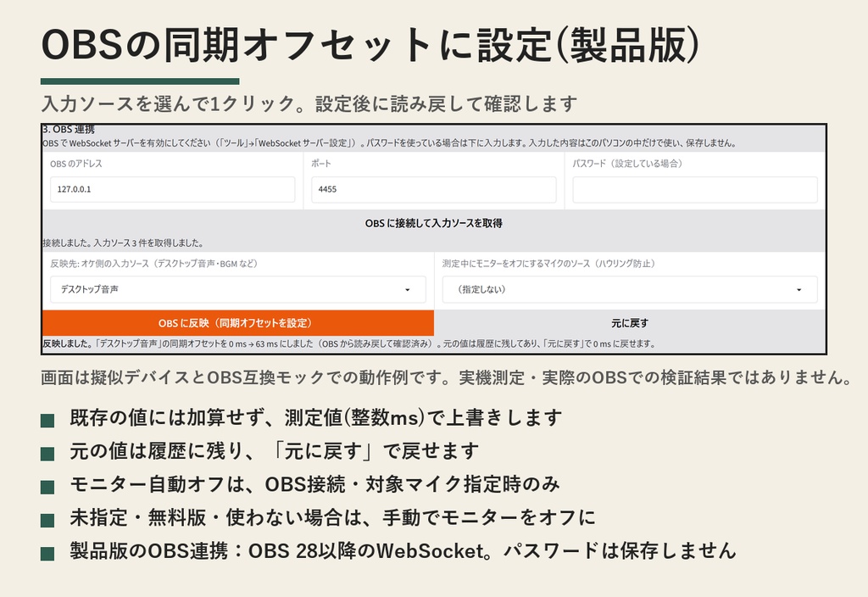The height and width of the screenshot is (597, 868).
Task: Click the caret arrow in (指定しない) dropdown
Action: point(798,290)
